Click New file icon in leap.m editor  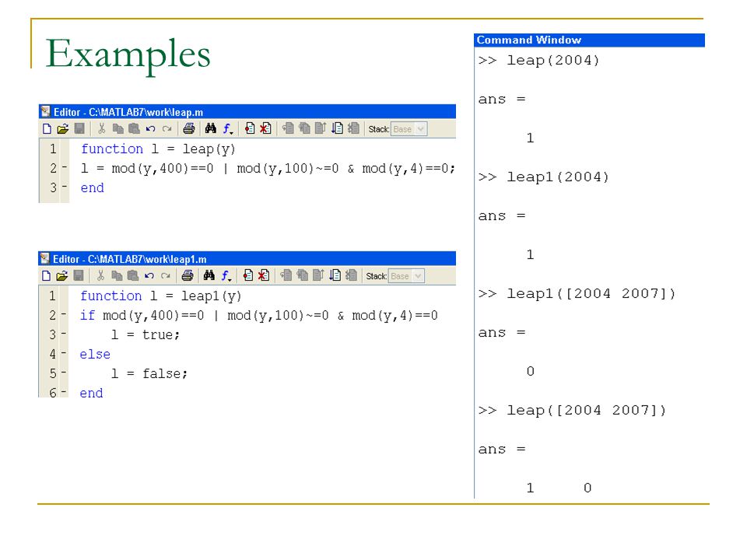47,128
